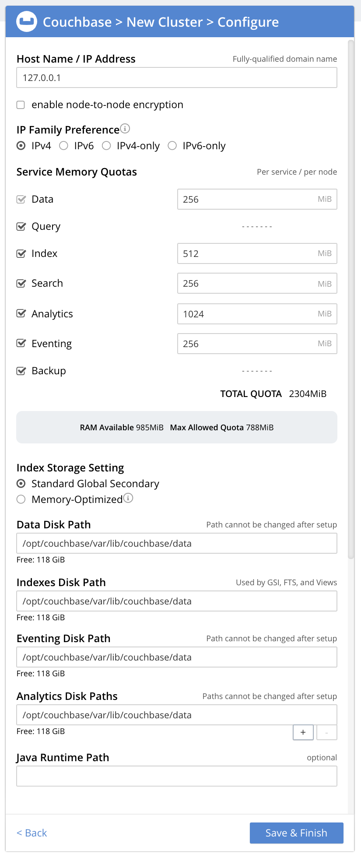Click the IP Family Preference info icon

125,129
